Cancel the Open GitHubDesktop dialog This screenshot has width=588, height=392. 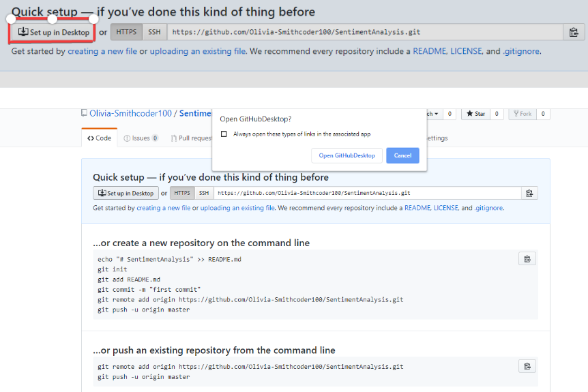[x=402, y=155]
